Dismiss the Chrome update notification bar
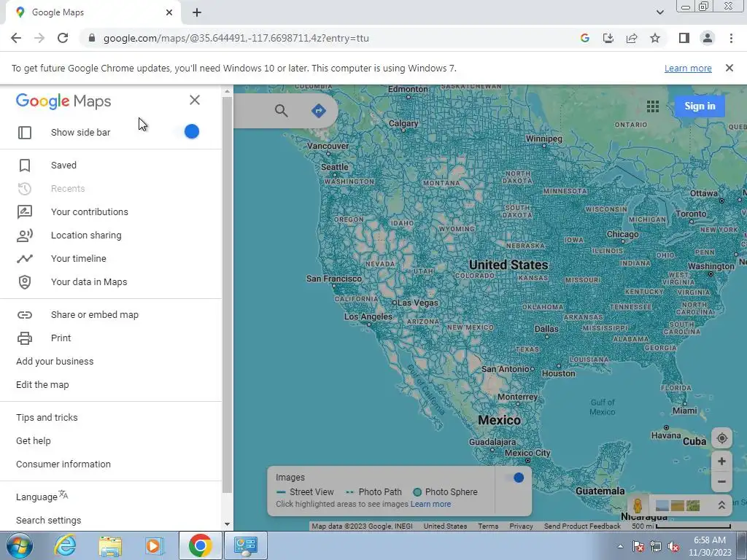The width and height of the screenshot is (747, 560). (x=729, y=68)
